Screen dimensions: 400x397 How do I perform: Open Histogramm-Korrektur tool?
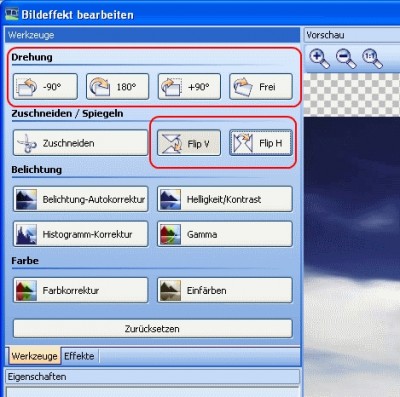coord(80,234)
